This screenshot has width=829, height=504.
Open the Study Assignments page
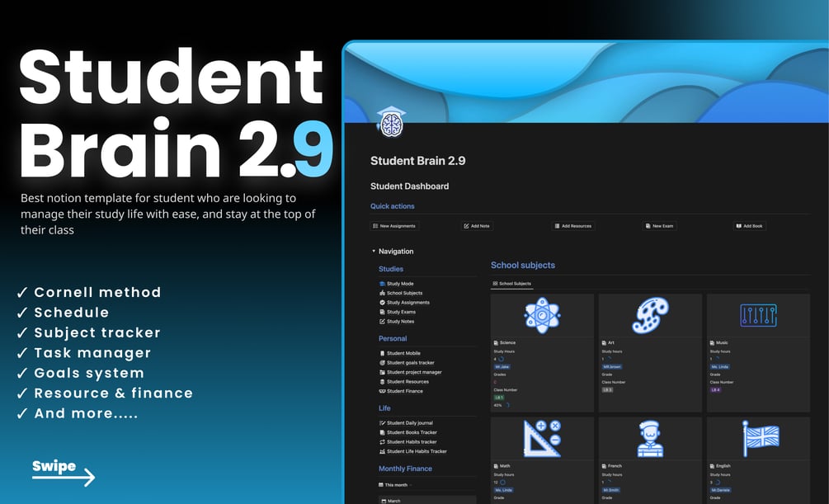coord(408,303)
